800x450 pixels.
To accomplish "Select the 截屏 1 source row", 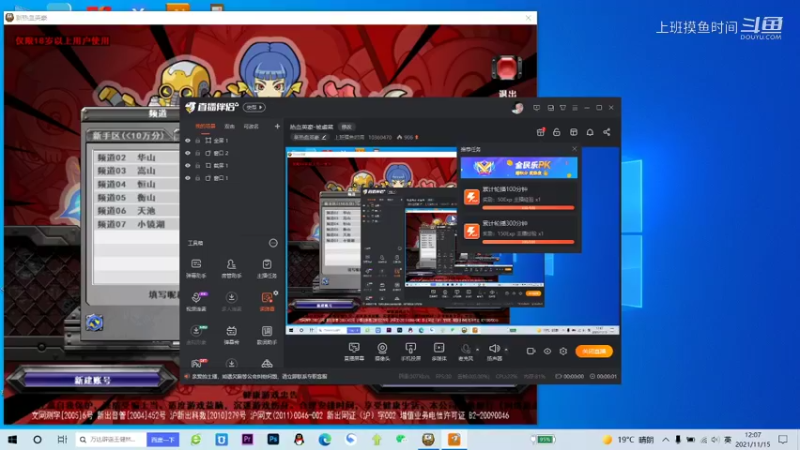I will 232,165.
